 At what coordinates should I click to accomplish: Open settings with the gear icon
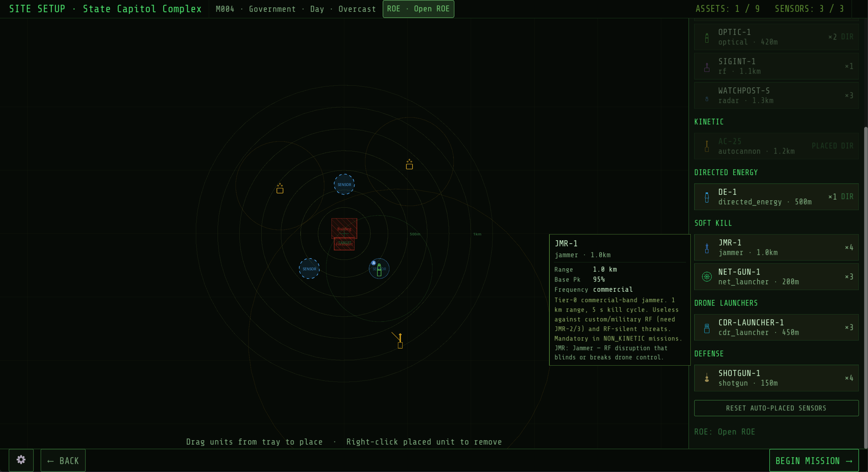(21, 460)
